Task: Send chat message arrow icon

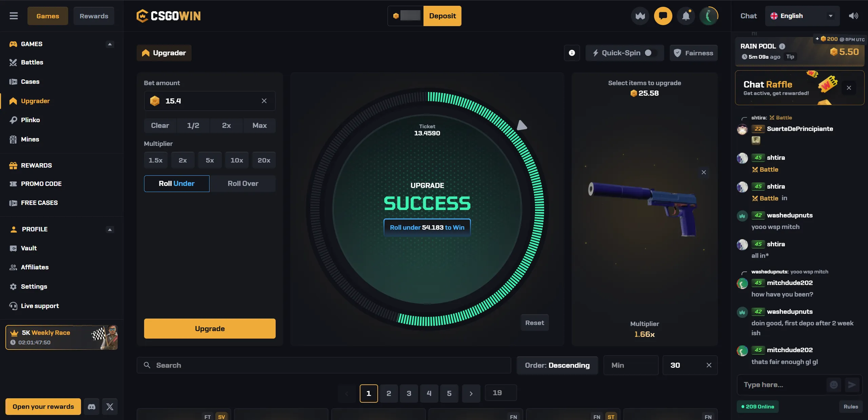Action: 852,385
